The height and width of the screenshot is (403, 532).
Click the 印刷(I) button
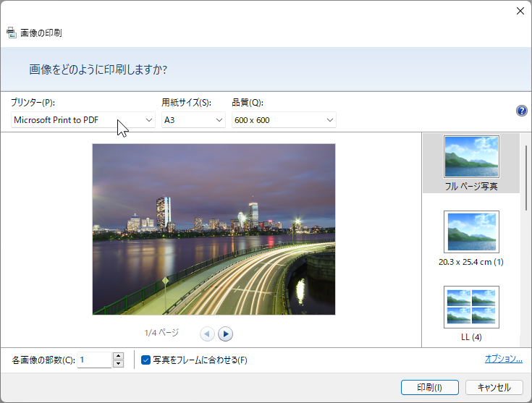[x=429, y=387]
